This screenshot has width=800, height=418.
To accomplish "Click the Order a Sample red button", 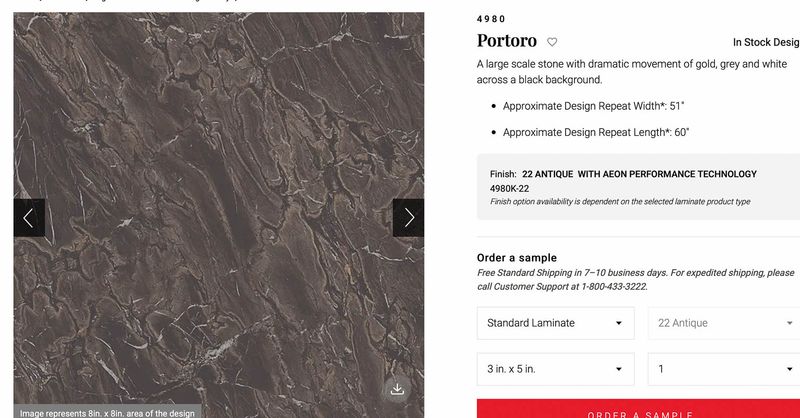I will [x=638, y=409].
